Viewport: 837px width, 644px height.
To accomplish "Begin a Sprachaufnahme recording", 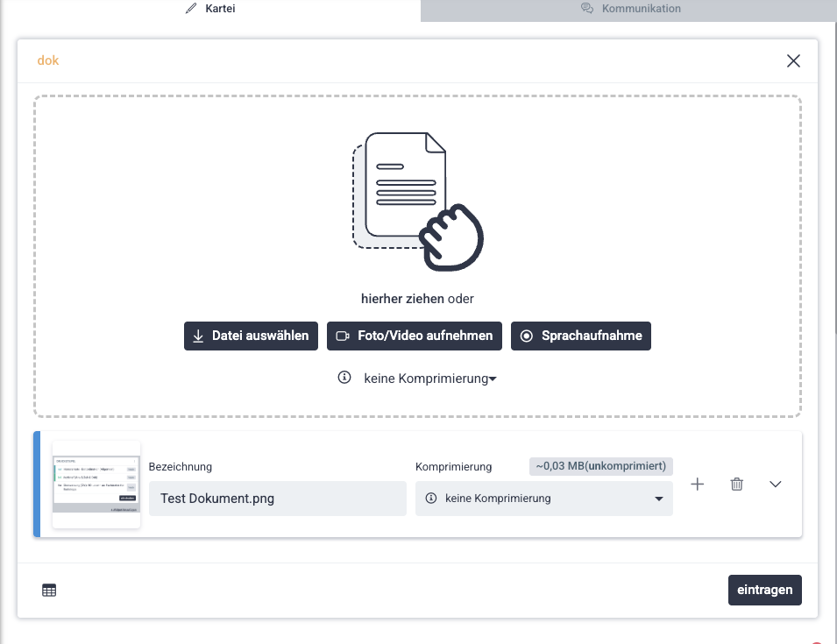I will pyautogui.click(x=580, y=336).
